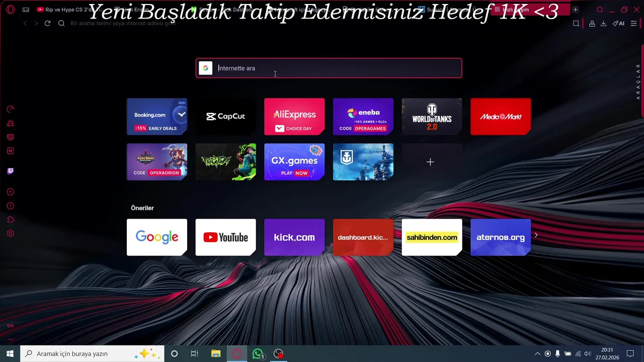Viewport: 644px width, 362px height.
Task: Open the M mods icon in sidebar
Action: (10, 151)
